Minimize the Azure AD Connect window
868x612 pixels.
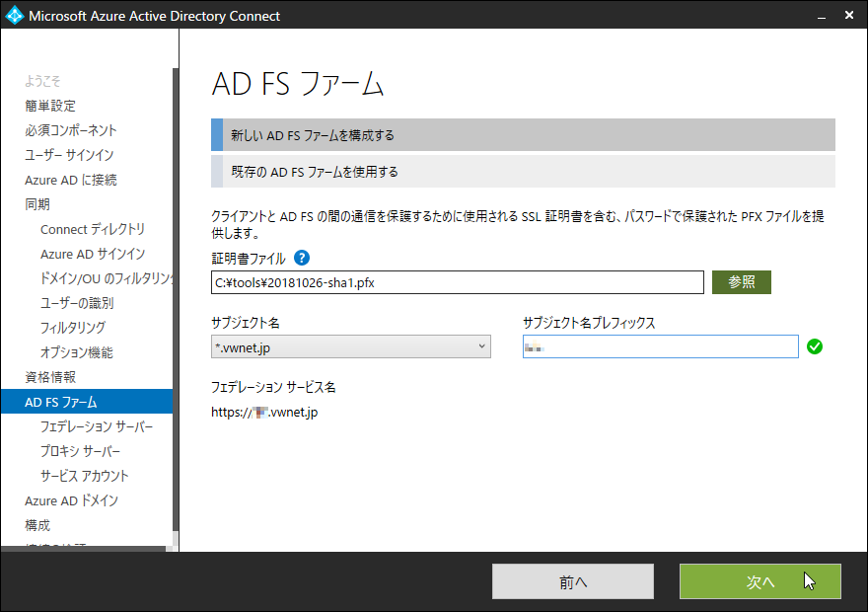[822, 16]
